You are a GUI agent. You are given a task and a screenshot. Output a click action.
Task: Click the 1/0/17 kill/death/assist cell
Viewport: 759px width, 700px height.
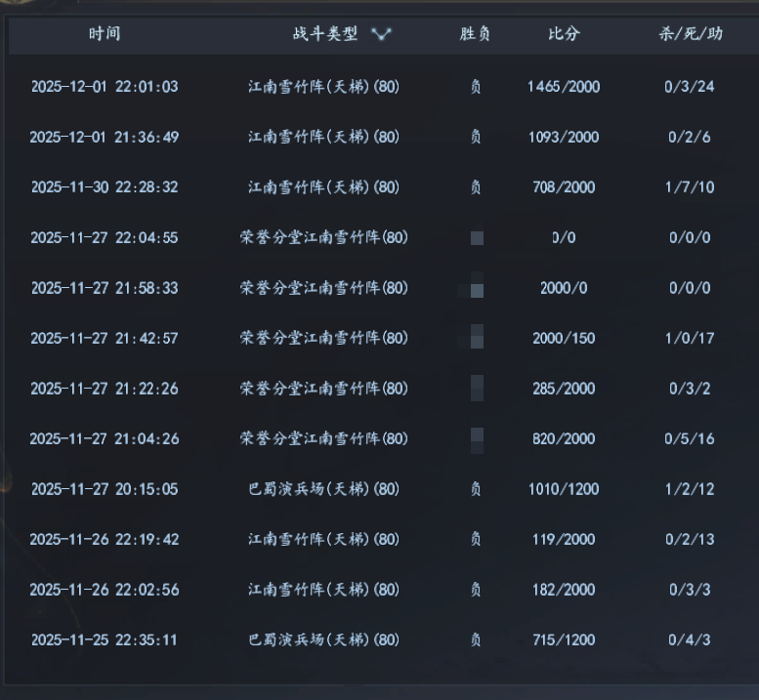[x=690, y=339]
